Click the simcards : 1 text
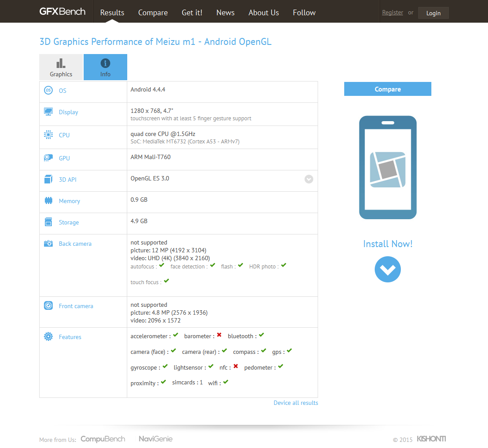This screenshot has width=488, height=448. [187, 382]
